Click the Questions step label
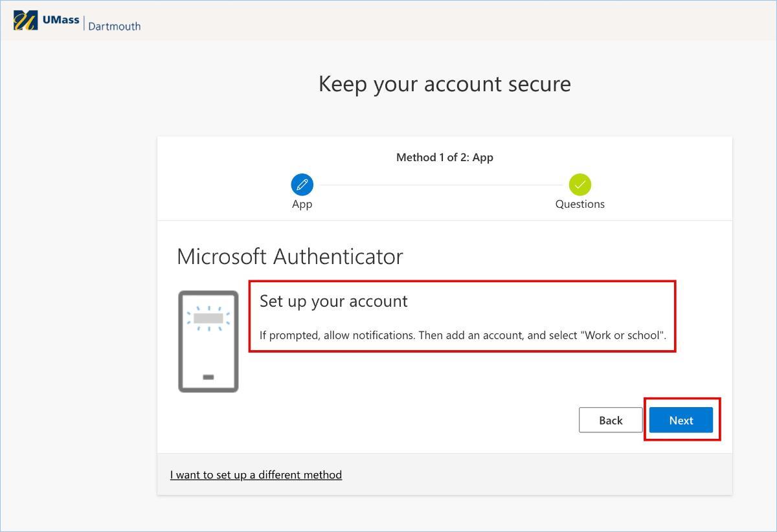The width and height of the screenshot is (777, 532). (x=580, y=204)
